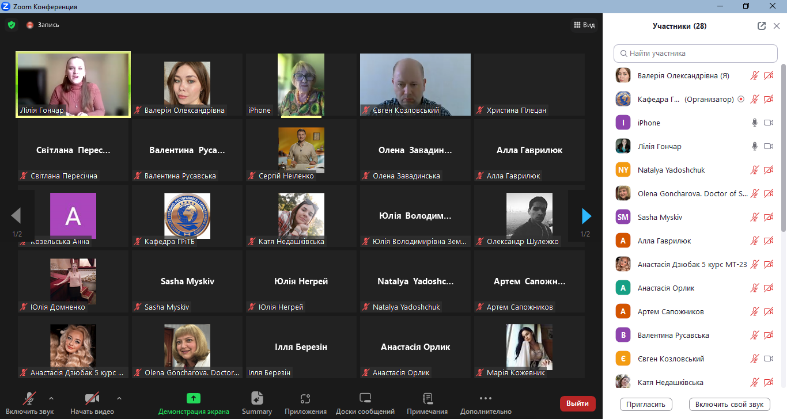
Task: Open the Summary tool in toolbar
Action: click(x=257, y=403)
